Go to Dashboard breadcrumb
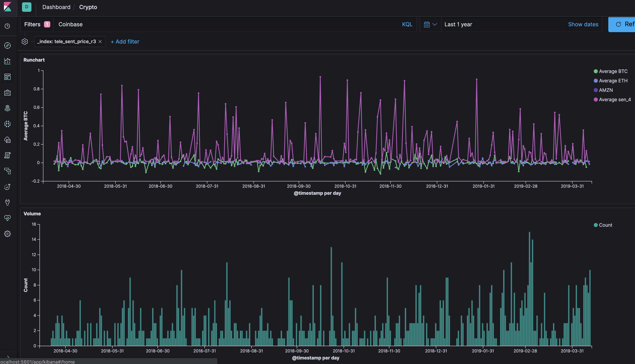Viewport: 635px width, 364px height. [56, 7]
